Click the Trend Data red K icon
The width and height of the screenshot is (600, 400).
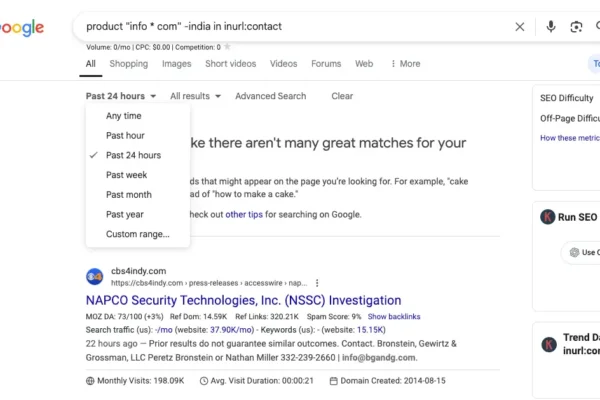pyautogui.click(x=549, y=344)
